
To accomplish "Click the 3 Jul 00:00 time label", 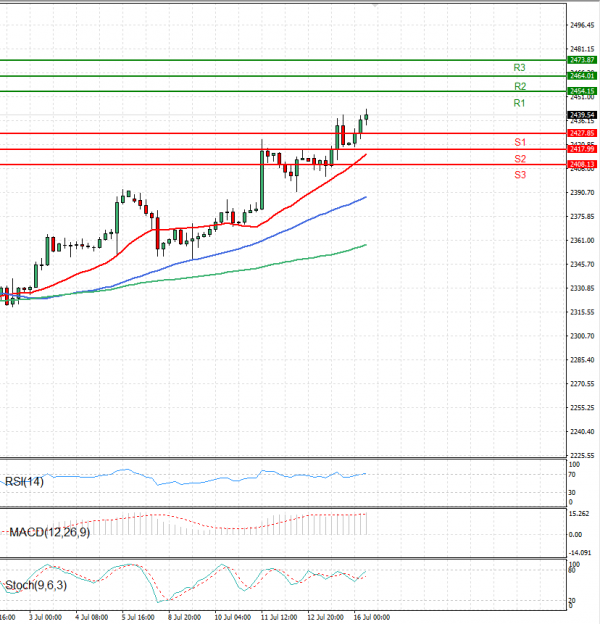I will (45, 617).
